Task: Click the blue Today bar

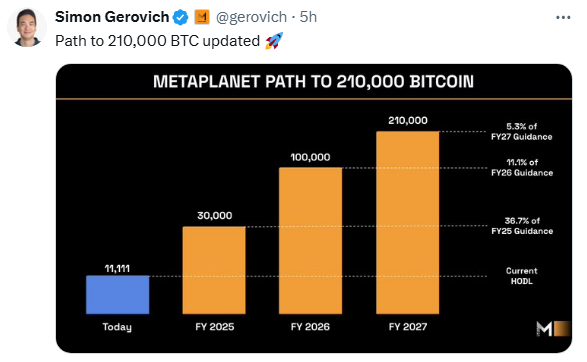Action: [x=118, y=295]
